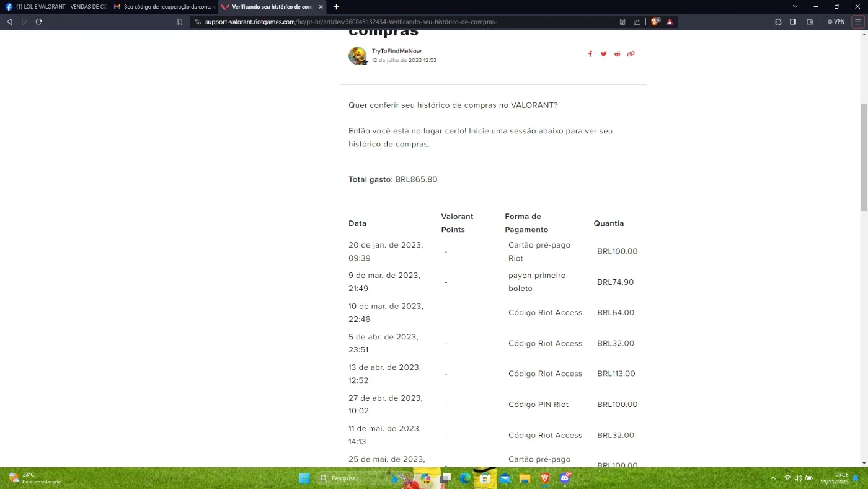Image resolution: width=868 pixels, height=489 pixels.
Task: Open the Wi-Fi network tray icon
Action: pyautogui.click(x=787, y=478)
